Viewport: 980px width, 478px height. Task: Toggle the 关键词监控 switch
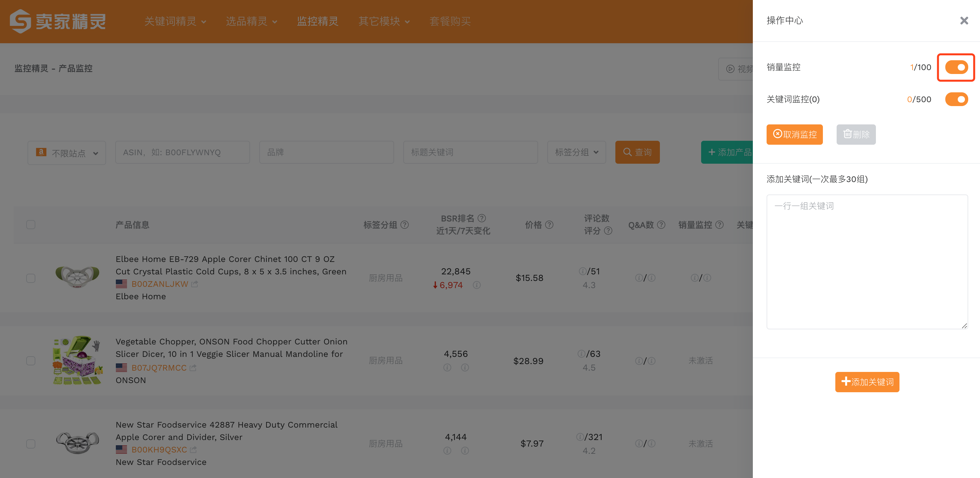click(x=956, y=99)
